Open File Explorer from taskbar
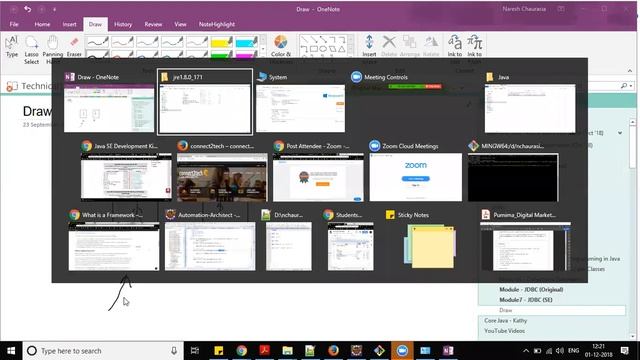The image size is (640, 360). (x=287, y=351)
